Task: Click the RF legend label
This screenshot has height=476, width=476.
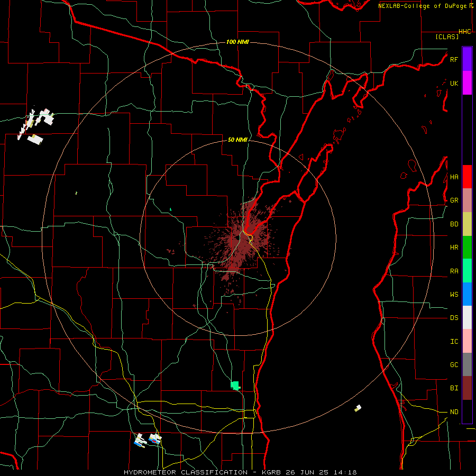Action: [x=454, y=59]
